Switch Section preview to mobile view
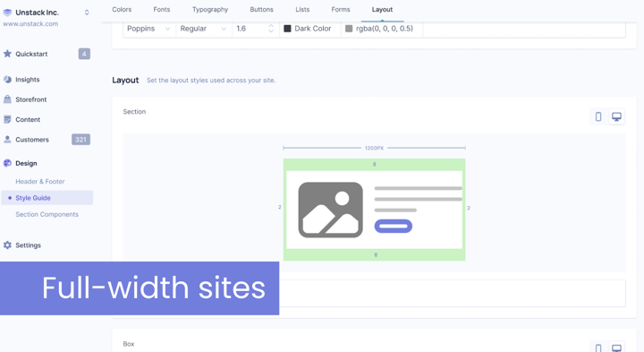644x352 pixels. click(598, 116)
